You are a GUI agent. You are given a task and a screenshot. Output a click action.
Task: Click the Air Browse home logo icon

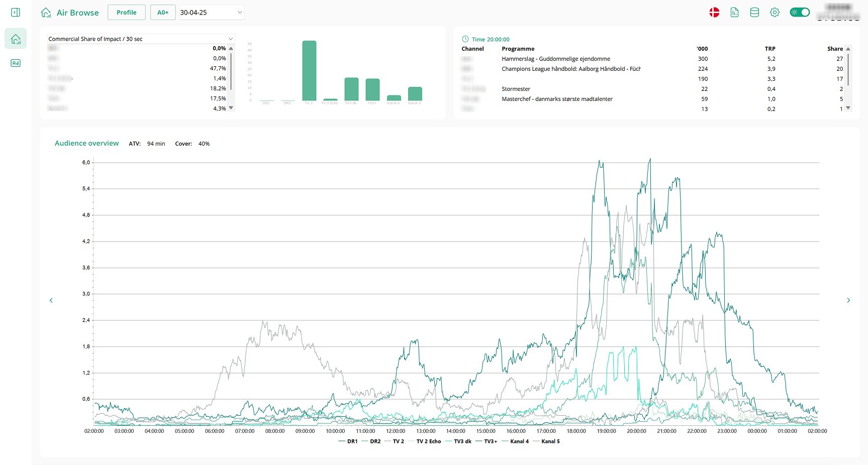pos(46,13)
